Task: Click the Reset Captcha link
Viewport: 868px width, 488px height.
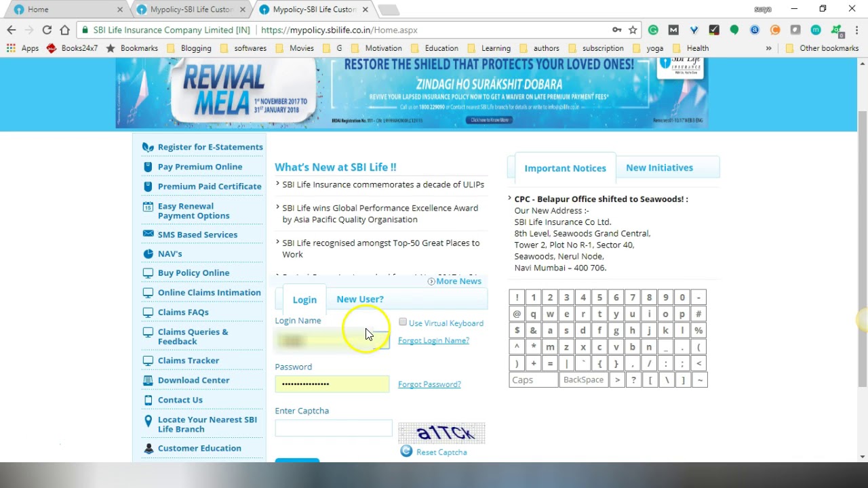Action: click(x=441, y=452)
